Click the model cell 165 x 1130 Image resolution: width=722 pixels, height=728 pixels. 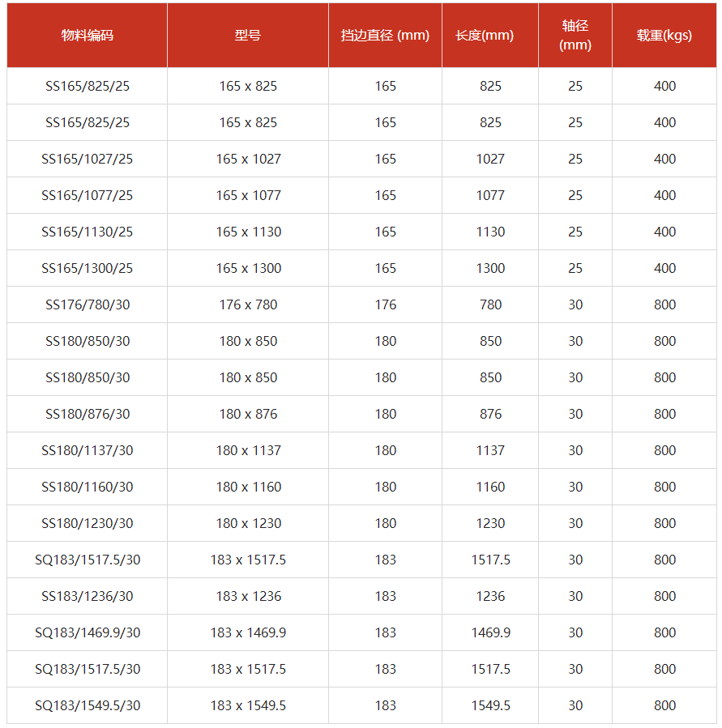point(249,232)
